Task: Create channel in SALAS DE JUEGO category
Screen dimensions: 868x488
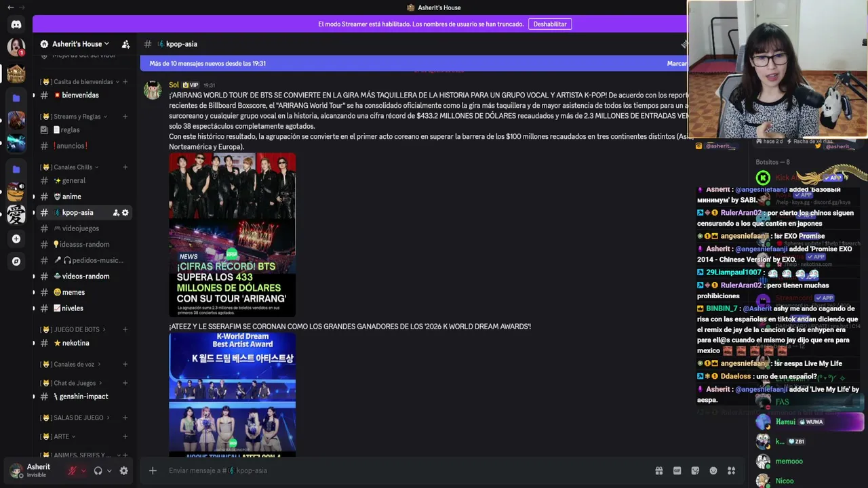Action: point(125,418)
